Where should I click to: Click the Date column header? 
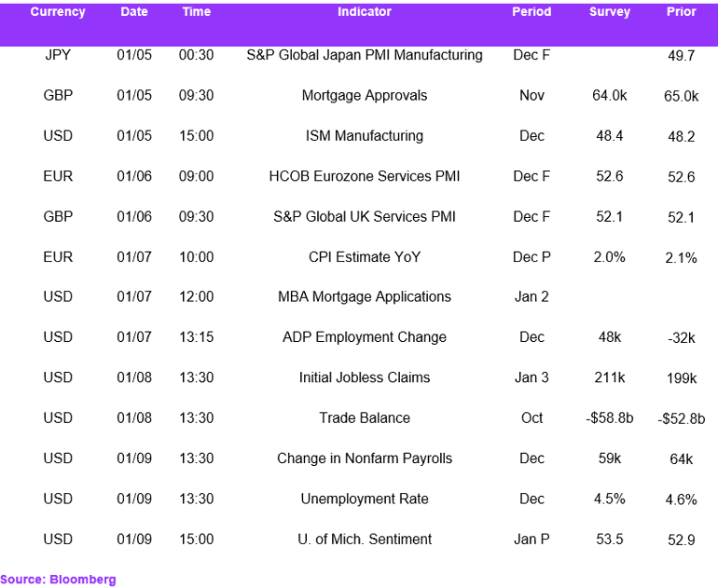tap(134, 12)
